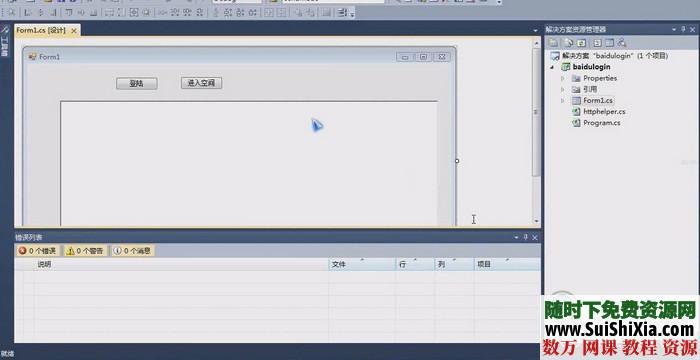Screen dimensions: 700x360
Task: Expand the 引用 references node
Action: (562, 89)
